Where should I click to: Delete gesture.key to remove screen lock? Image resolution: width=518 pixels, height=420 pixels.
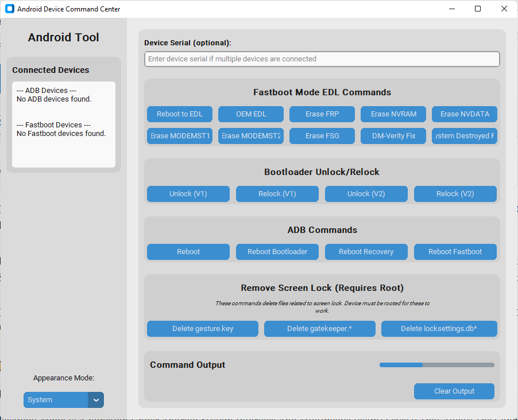pyautogui.click(x=202, y=329)
